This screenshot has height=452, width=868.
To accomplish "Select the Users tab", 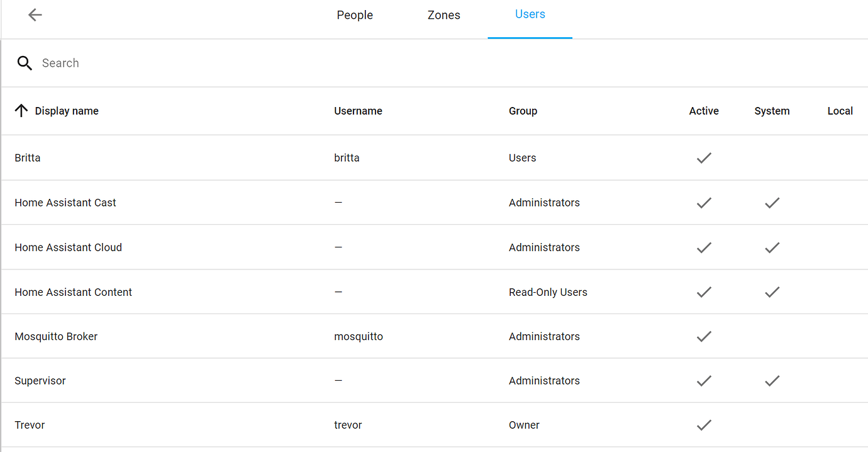I will [x=530, y=14].
